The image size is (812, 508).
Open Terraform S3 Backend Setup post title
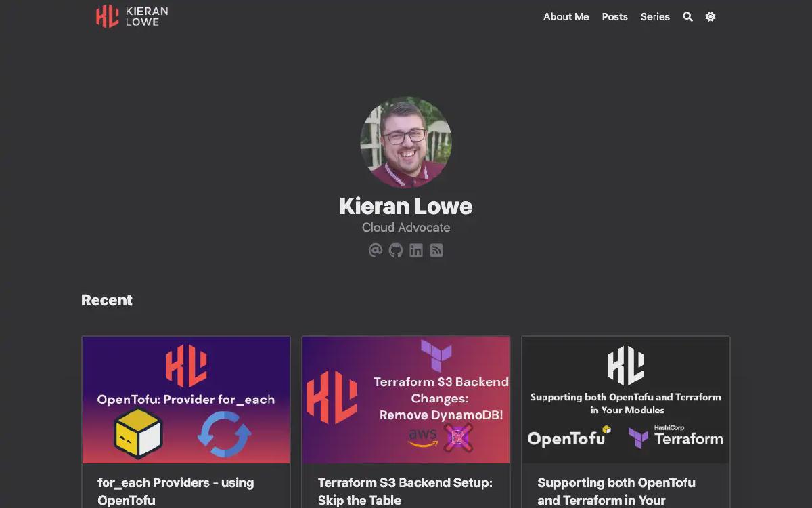[405, 491]
